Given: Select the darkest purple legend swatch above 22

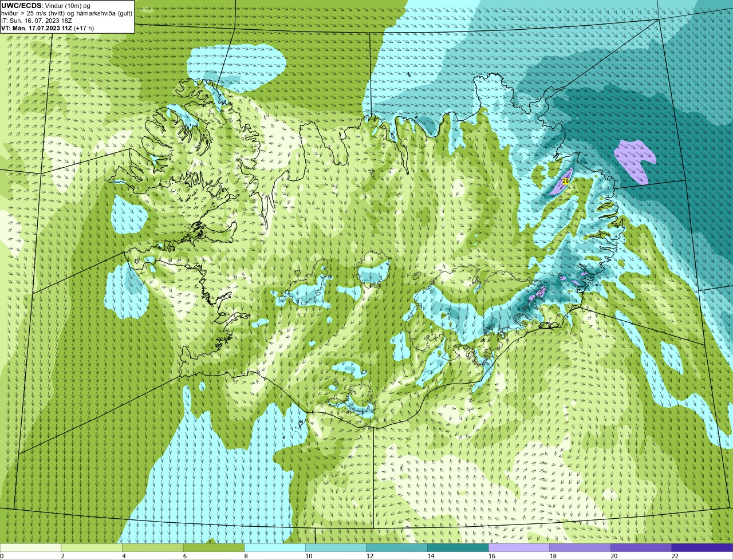Looking at the screenshot, I should [x=702, y=547].
